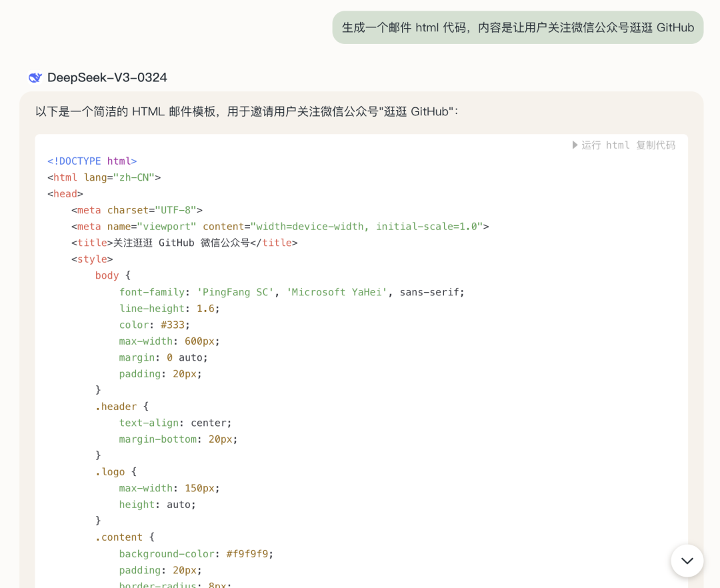Click the html lang="zh-CN" line

pyautogui.click(x=104, y=177)
